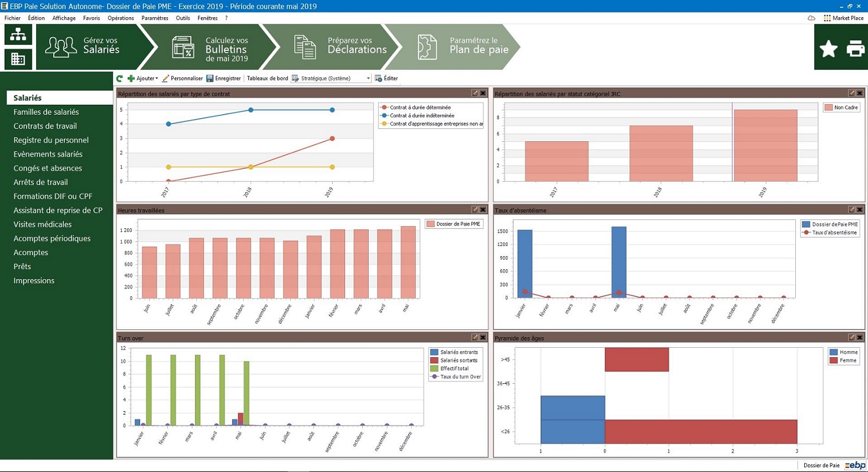
Task: Click the Effectif total legend swatch
Action: [434, 368]
